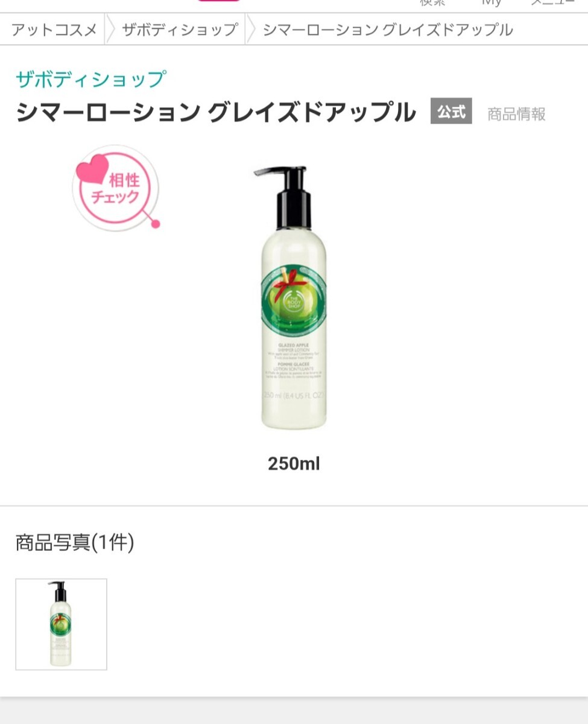Select the 250ml size label
Viewport: 588px width, 724px height.
click(x=294, y=463)
